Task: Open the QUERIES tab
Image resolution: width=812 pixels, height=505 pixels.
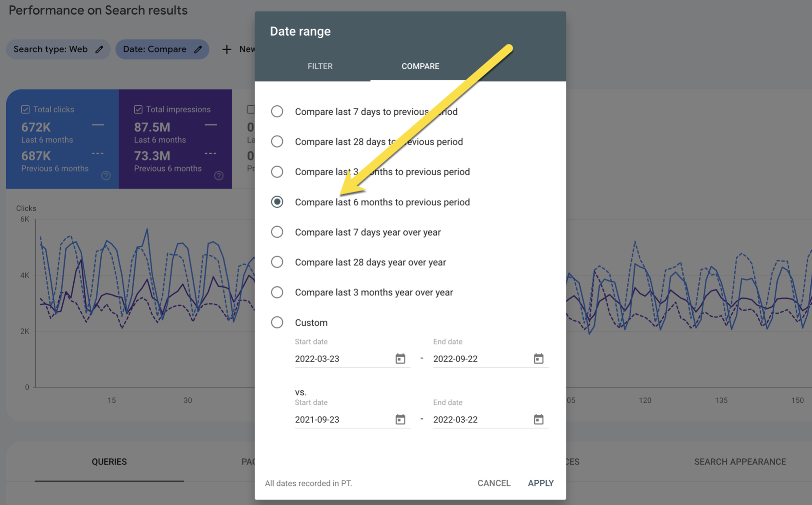Action: (109, 462)
